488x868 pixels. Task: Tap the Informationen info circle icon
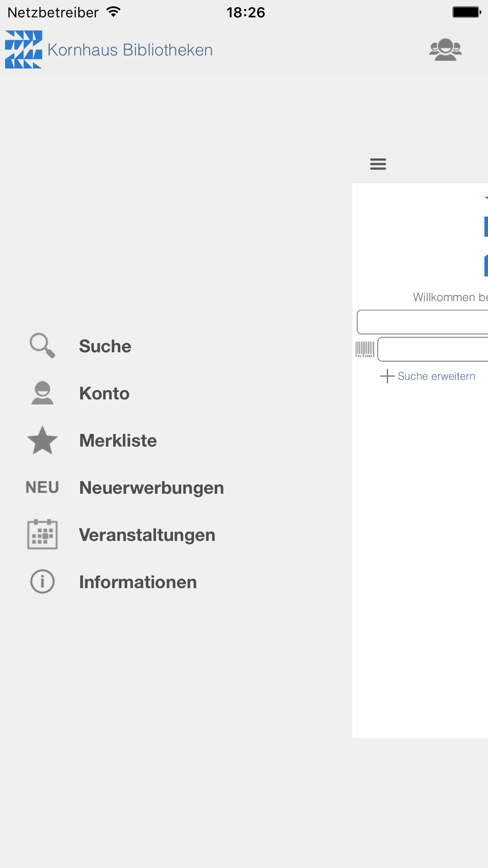[42, 581]
